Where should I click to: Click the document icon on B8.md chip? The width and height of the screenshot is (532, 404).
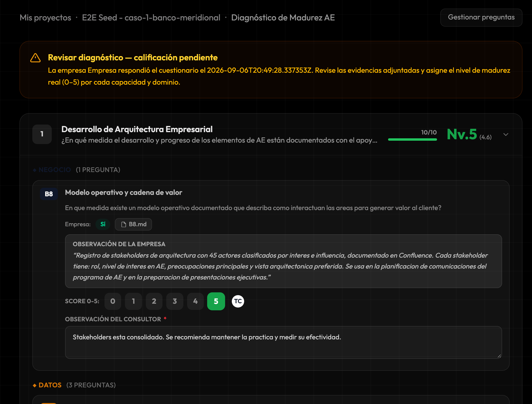pyautogui.click(x=124, y=225)
